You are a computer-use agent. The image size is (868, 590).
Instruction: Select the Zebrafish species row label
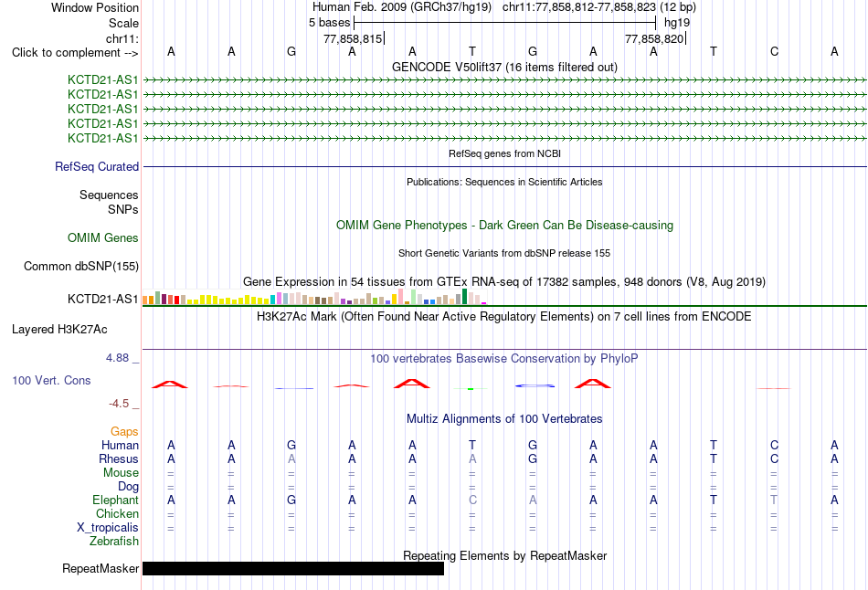[114, 541]
